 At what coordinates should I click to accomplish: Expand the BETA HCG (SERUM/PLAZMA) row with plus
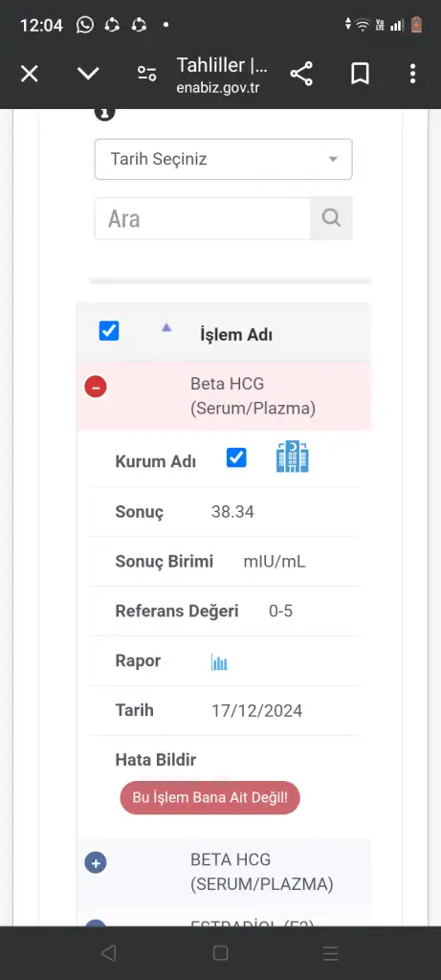click(x=96, y=863)
